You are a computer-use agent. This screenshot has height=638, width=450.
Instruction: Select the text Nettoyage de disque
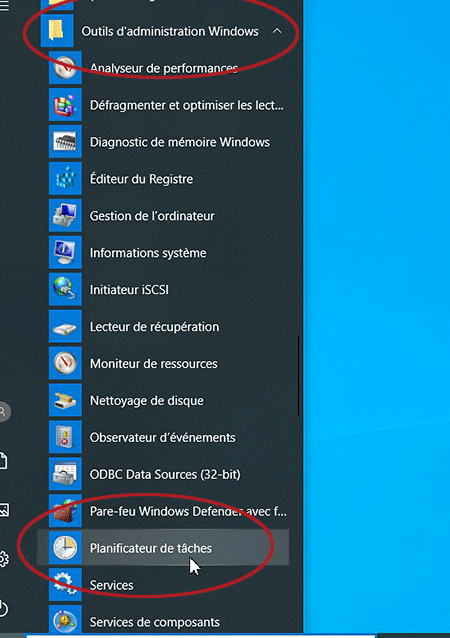point(146,401)
